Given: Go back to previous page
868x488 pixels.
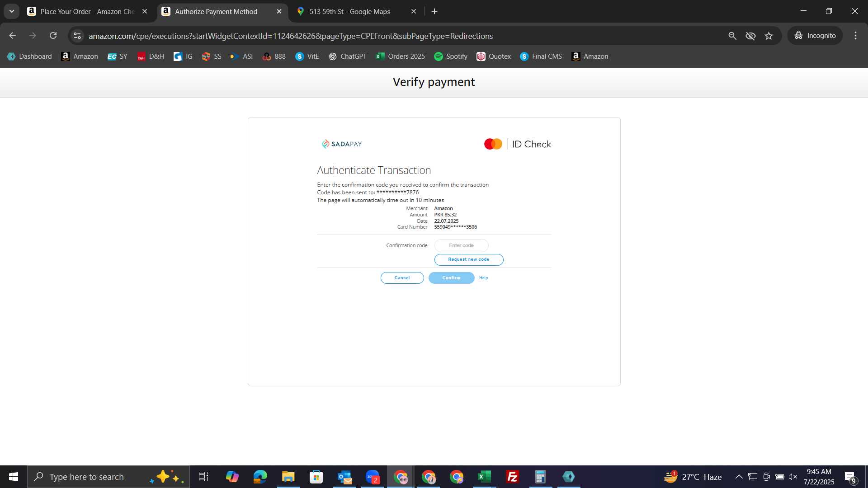Looking at the screenshot, I should pos(12,36).
